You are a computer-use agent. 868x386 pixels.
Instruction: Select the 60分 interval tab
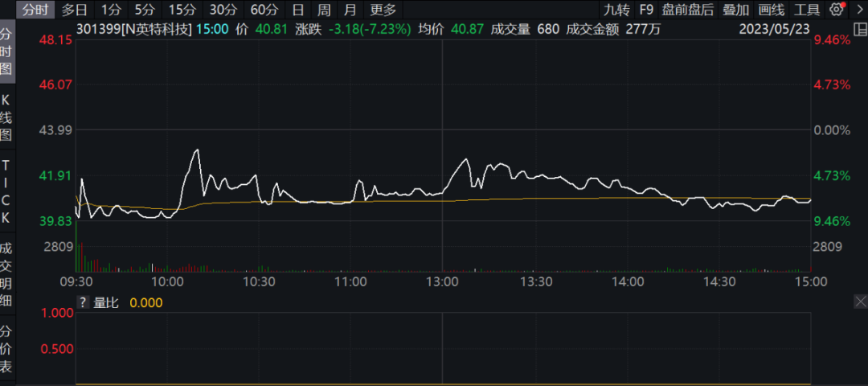(x=264, y=10)
